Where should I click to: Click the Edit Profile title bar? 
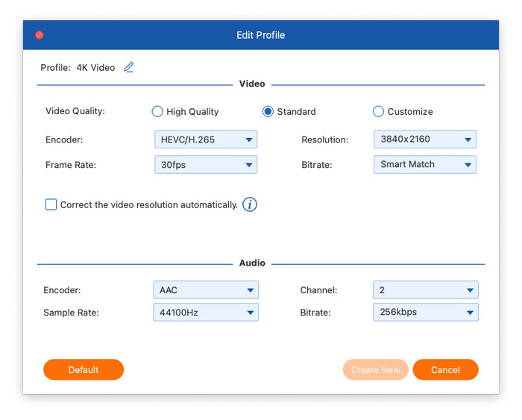click(261, 35)
